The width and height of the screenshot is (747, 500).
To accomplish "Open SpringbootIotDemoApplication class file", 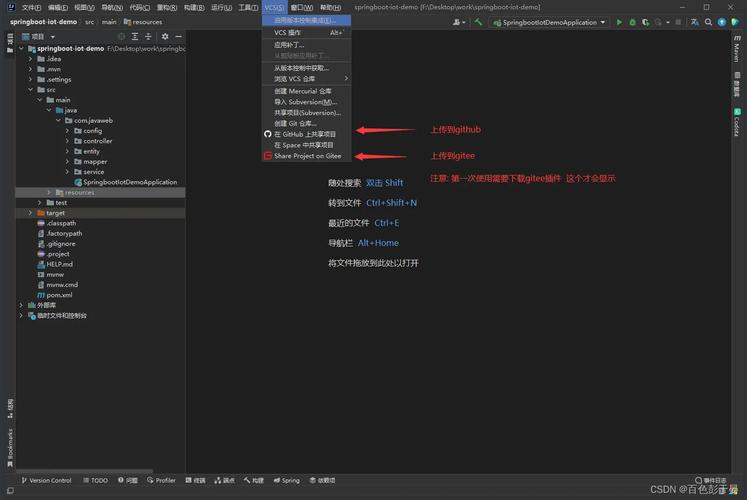I will 125,182.
